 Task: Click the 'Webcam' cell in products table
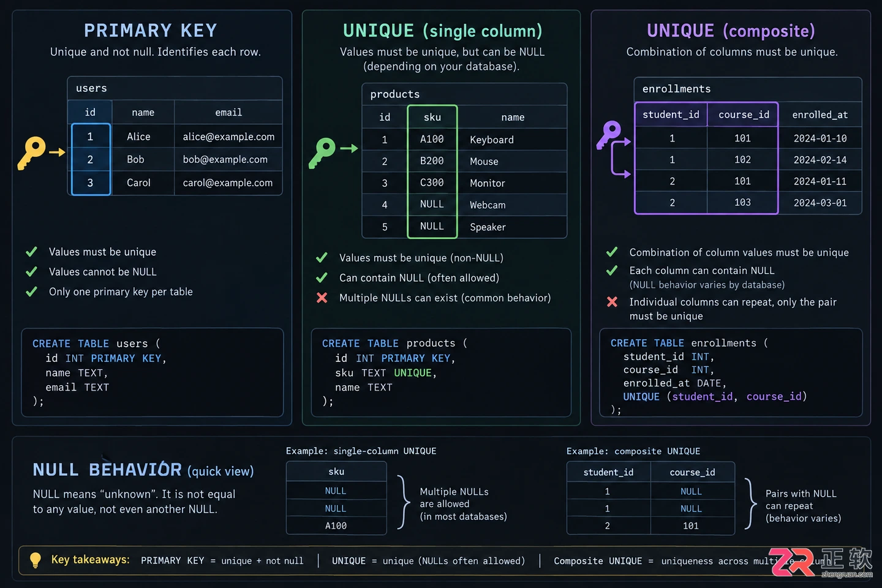point(512,205)
